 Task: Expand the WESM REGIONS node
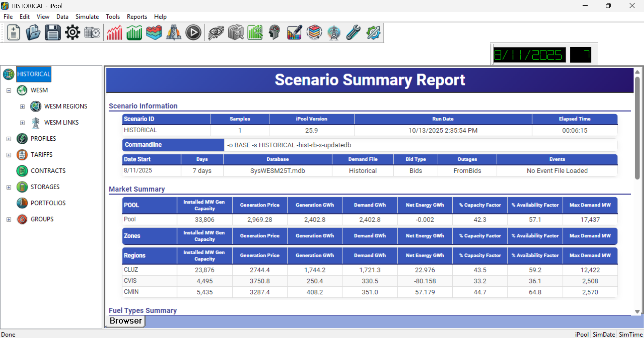coord(22,107)
